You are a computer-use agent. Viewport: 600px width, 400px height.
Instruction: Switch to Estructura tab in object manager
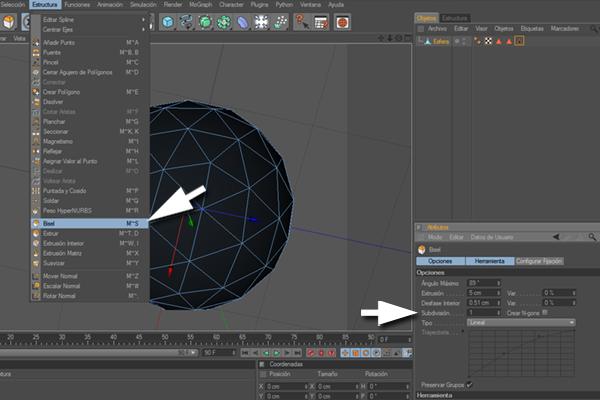455,18
